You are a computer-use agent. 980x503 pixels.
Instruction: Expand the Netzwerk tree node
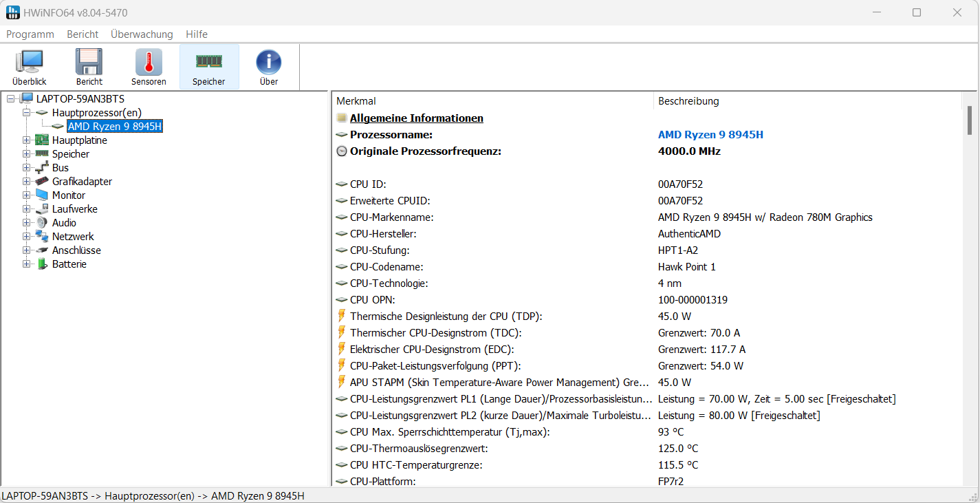coord(27,237)
